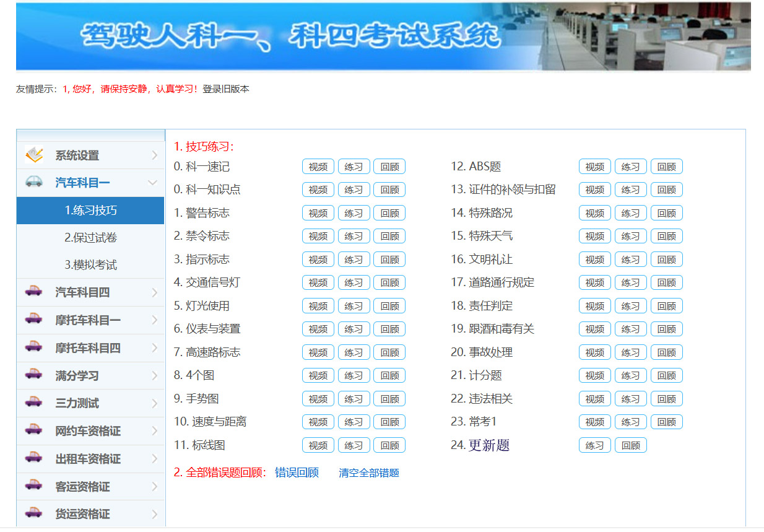Expand the 汽车科目四 chevron
Image resolution: width=764 pixels, height=532 pixels.
[154, 292]
